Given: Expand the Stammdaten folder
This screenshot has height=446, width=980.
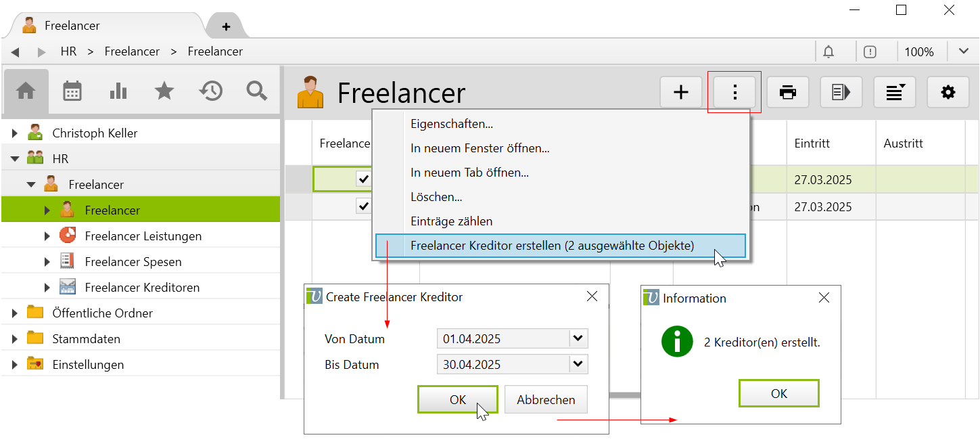Looking at the screenshot, I should pyautogui.click(x=15, y=339).
